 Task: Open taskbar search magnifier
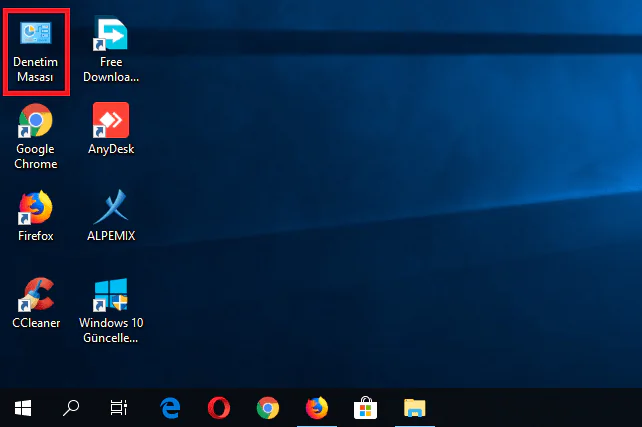click(71, 407)
